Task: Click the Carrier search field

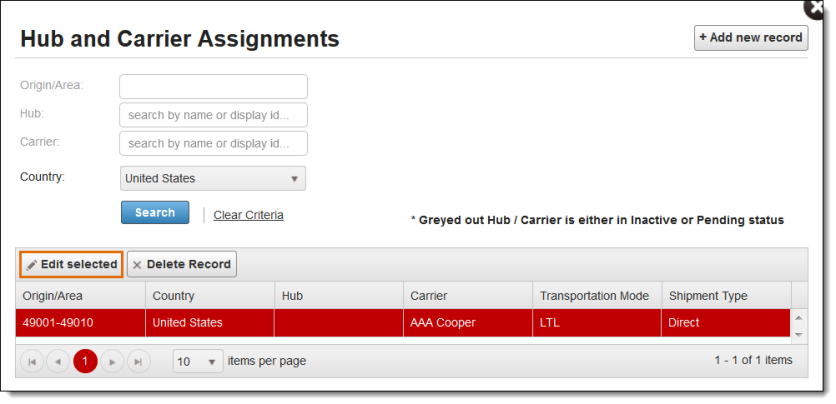Action: pyautogui.click(x=213, y=143)
